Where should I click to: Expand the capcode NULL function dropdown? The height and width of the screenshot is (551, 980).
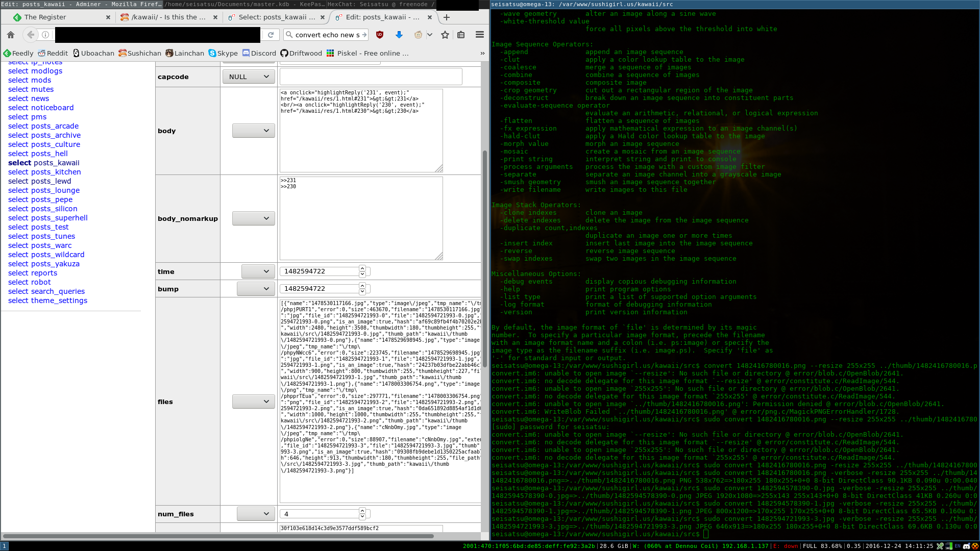pos(249,77)
